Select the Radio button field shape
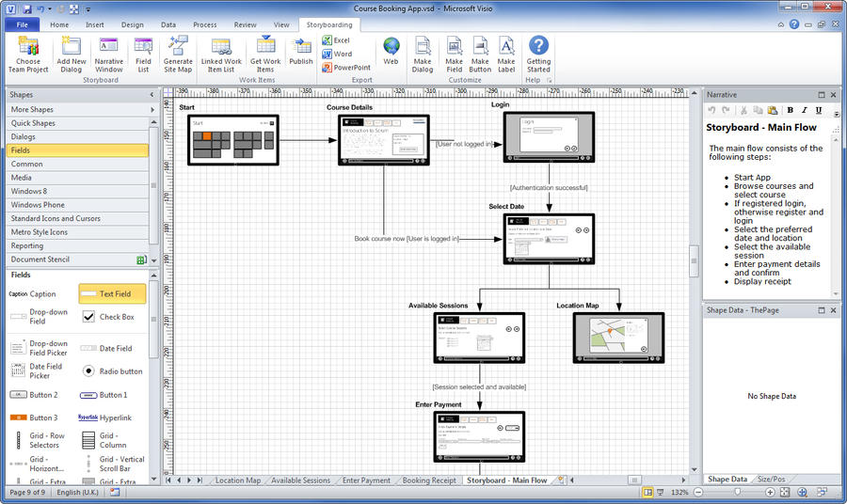Image resolution: width=847 pixels, height=504 pixels. (112, 371)
